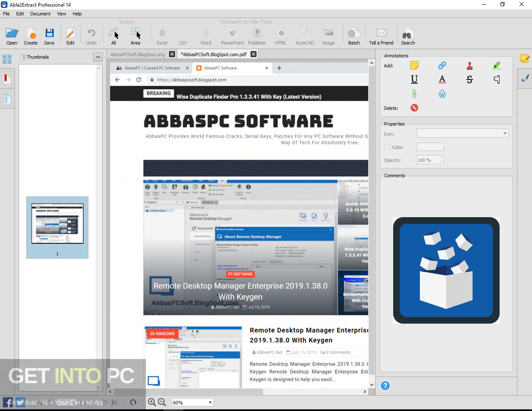Image resolution: width=532 pixels, height=411 pixels.
Task: Click the Save toolbar icon
Action: (x=49, y=33)
